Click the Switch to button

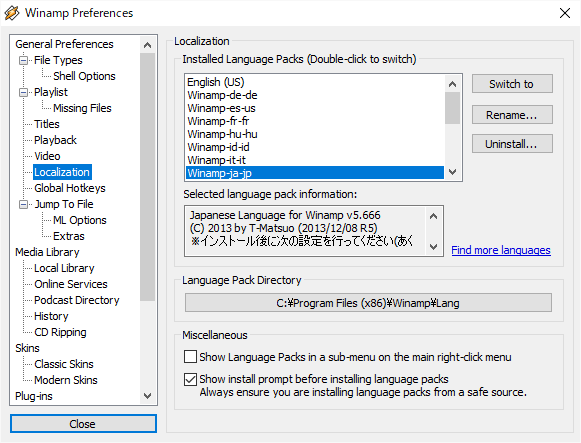point(512,84)
